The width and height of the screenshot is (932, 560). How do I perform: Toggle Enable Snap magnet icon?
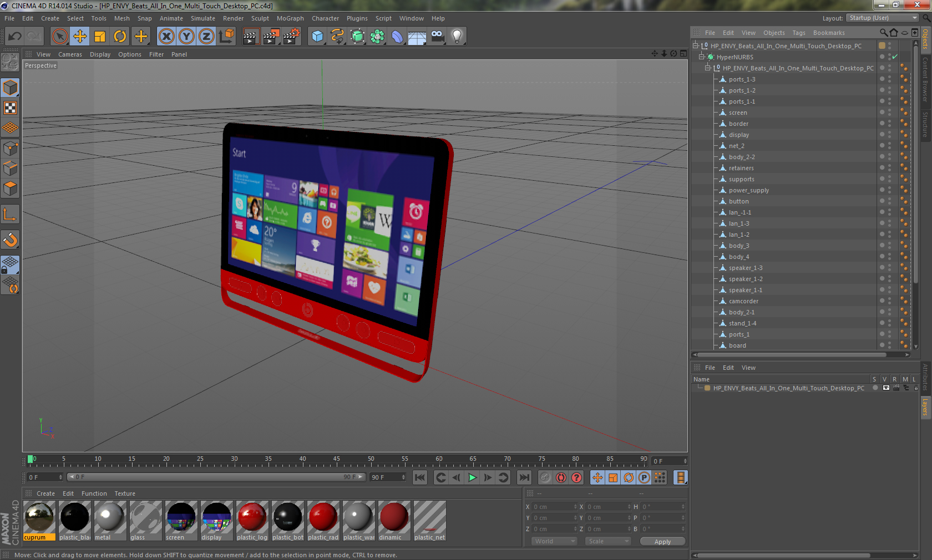[x=10, y=240]
